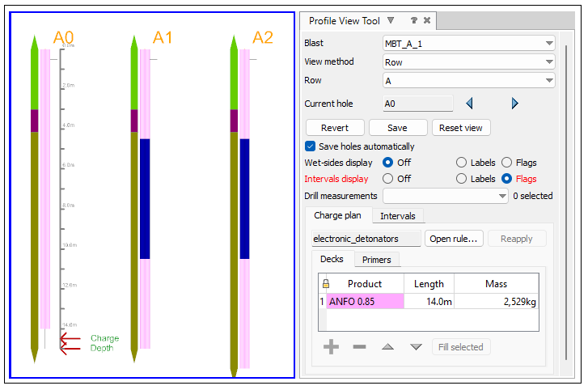Screen dimensions: 588x390
Task: Switch to the Charge plan tab
Action: [338, 215]
